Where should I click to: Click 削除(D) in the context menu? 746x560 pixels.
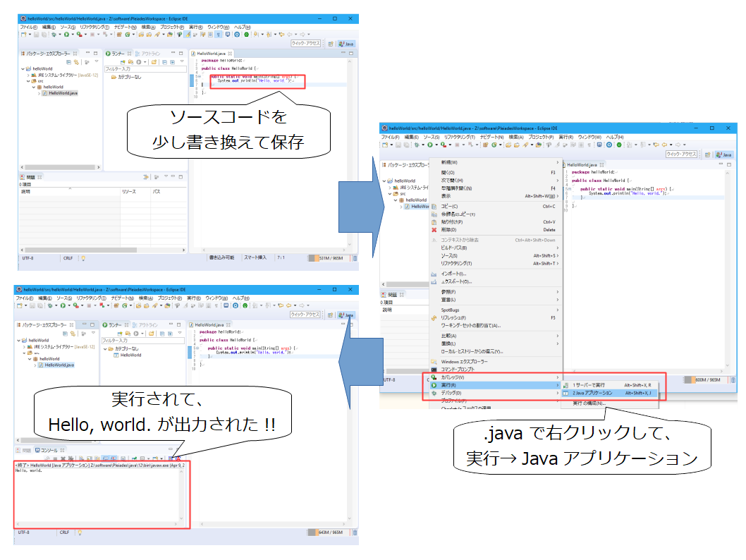click(x=495, y=230)
